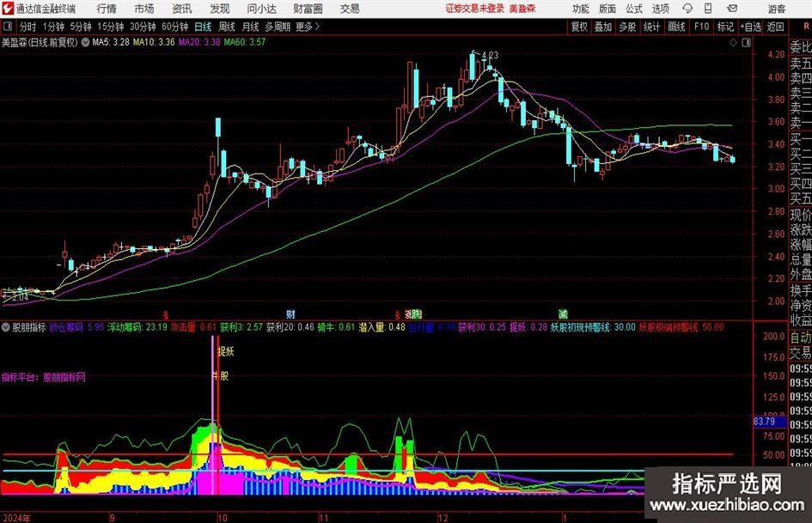This screenshot has height=523, width=812.
Task: Switch to the 15分钟 period tab
Action: point(110,27)
